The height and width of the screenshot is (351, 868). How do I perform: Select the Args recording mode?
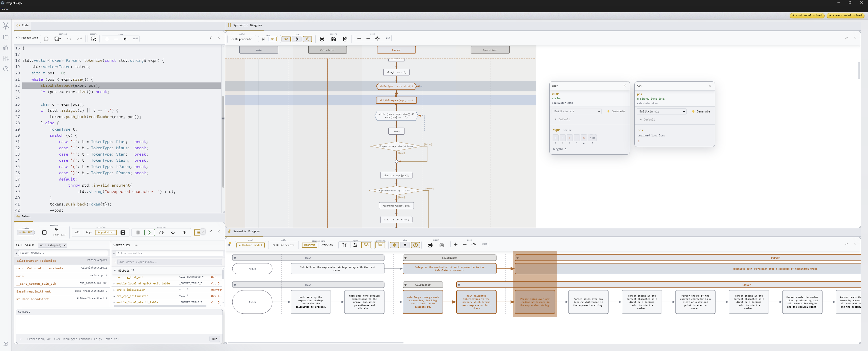[88, 232]
